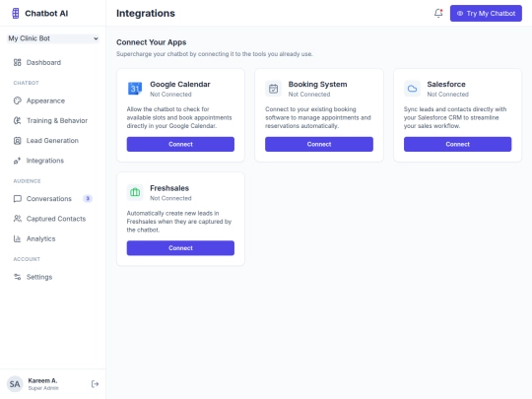
Task: Open the notifications bell
Action: pyautogui.click(x=438, y=13)
